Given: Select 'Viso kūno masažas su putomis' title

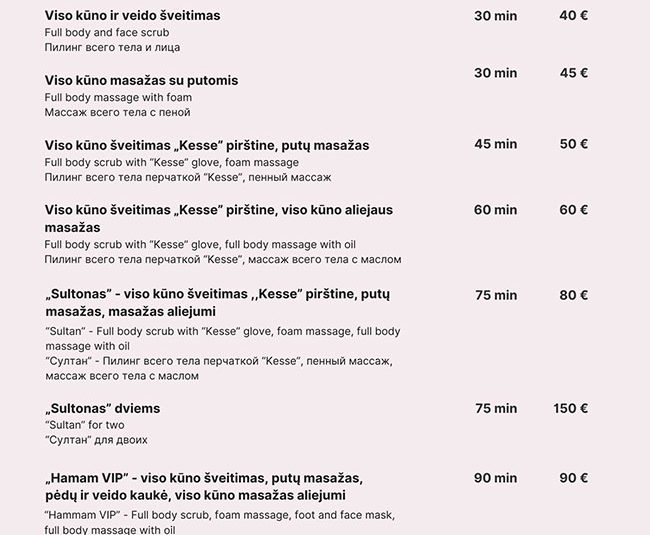Looking at the screenshot, I should [141, 80].
